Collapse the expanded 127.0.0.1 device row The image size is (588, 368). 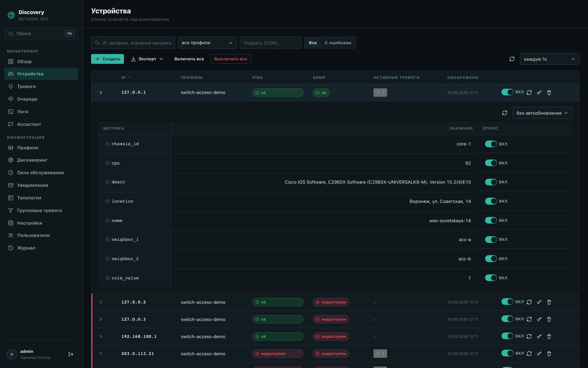(x=101, y=93)
